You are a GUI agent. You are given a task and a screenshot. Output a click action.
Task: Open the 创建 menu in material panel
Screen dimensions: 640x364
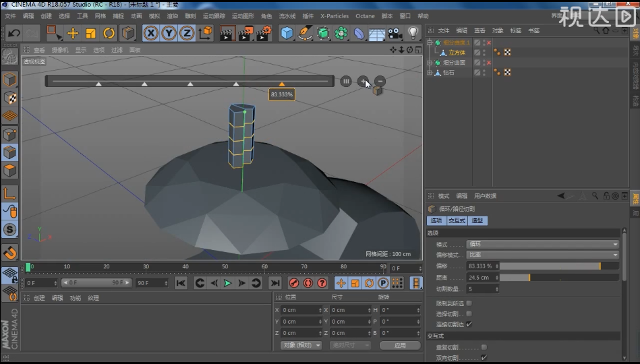click(x=39, y=298)
